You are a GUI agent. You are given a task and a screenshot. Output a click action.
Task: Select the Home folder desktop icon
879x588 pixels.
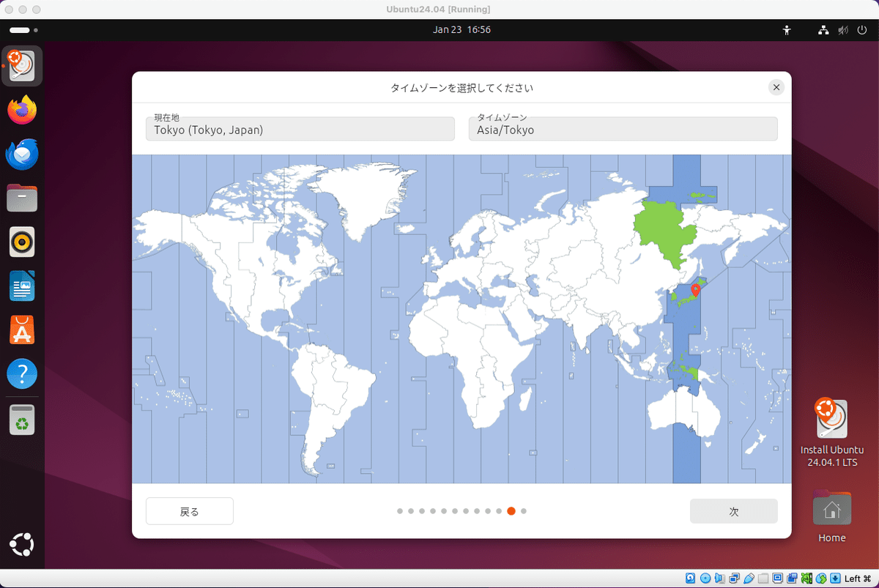coord(832,517)
